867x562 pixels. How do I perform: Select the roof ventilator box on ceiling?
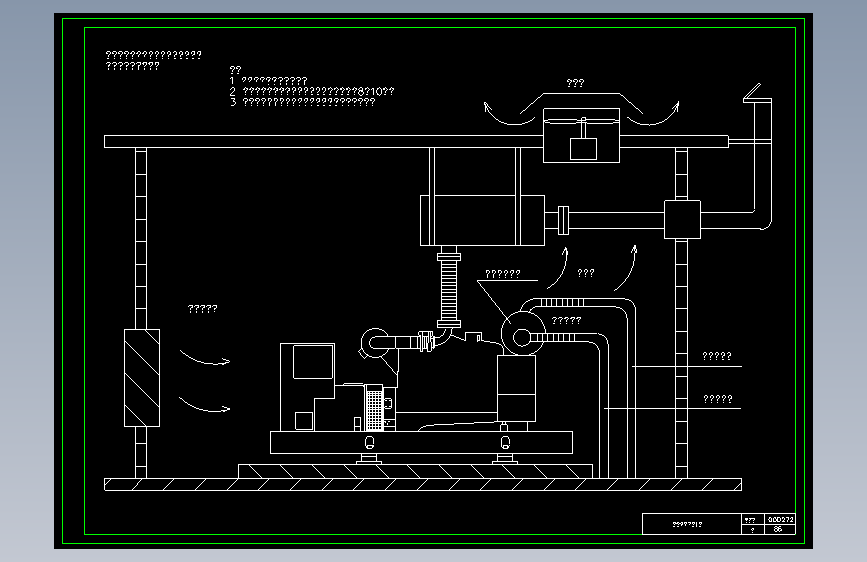(x=582, y=136)
